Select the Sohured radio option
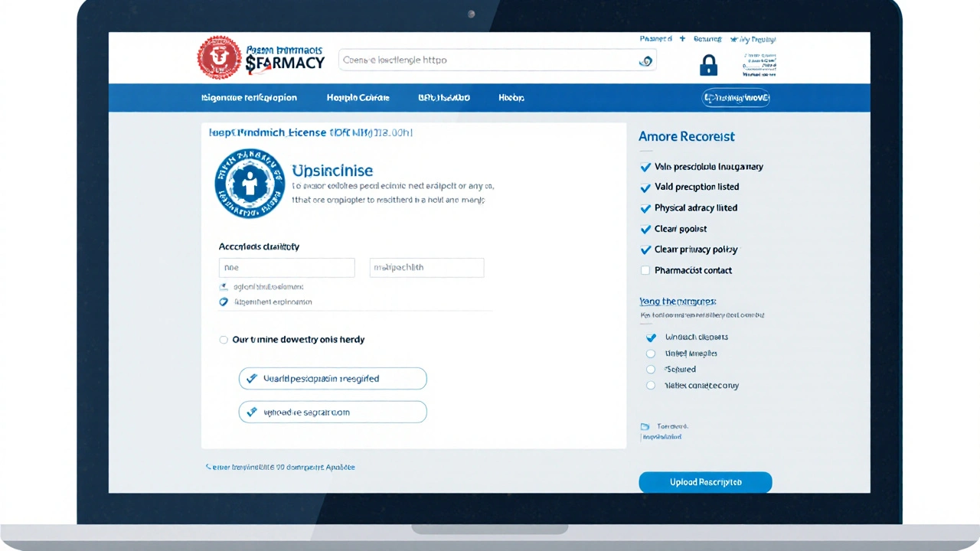The height and width of the screenshot is (551, 980). (651, 370)
